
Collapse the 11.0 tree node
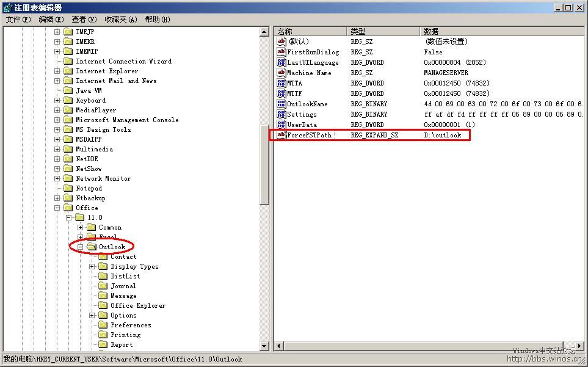coord(69,217)
